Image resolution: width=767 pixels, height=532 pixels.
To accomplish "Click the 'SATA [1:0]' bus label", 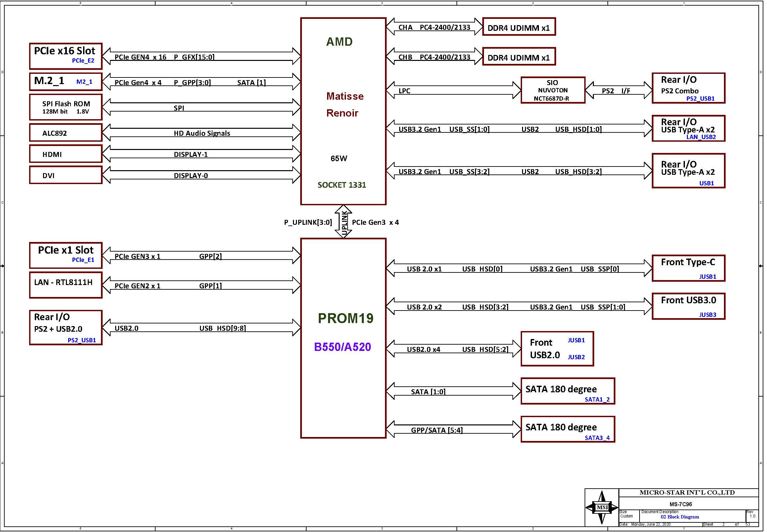I will pos(428,392).
